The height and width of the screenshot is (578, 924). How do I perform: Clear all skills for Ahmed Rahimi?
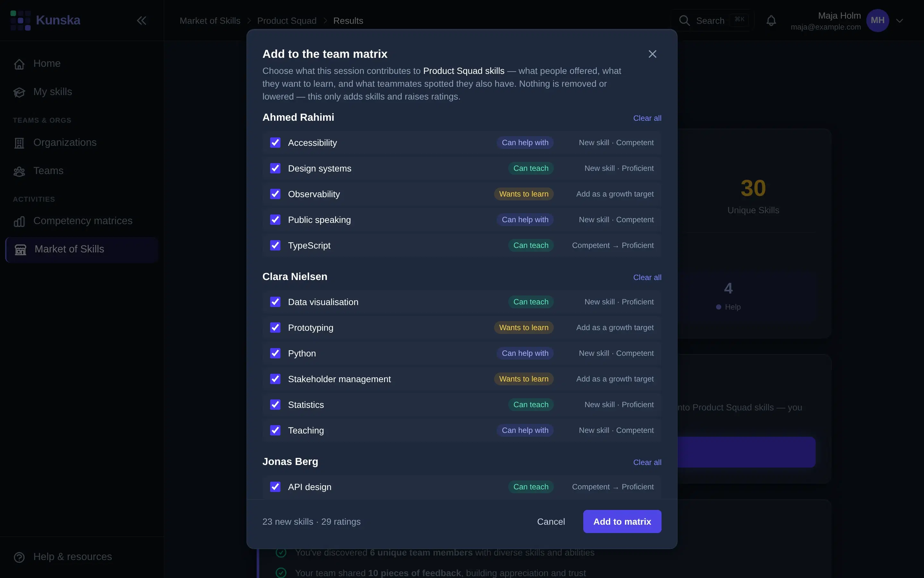pyautogui.click(x=647, y=118)
